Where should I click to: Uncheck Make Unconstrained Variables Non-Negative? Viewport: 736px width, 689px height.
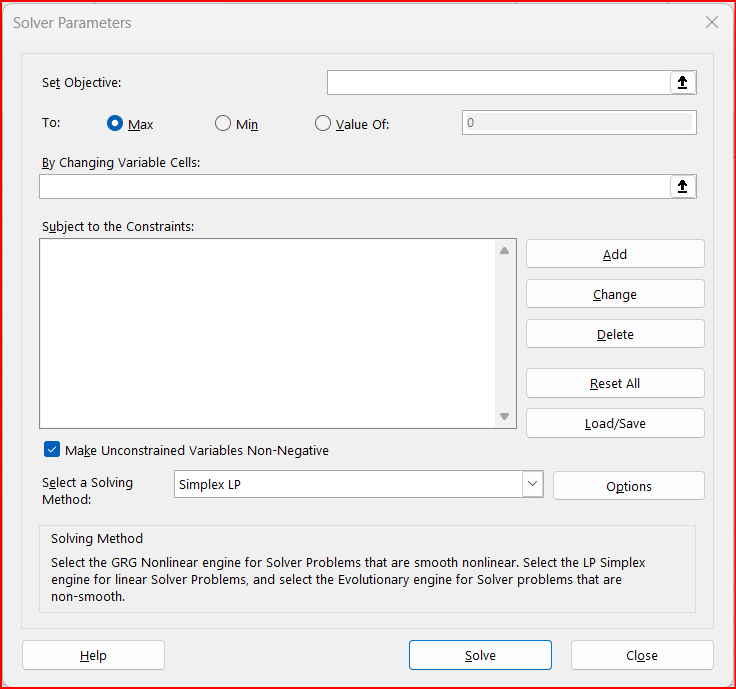(52, 450)
